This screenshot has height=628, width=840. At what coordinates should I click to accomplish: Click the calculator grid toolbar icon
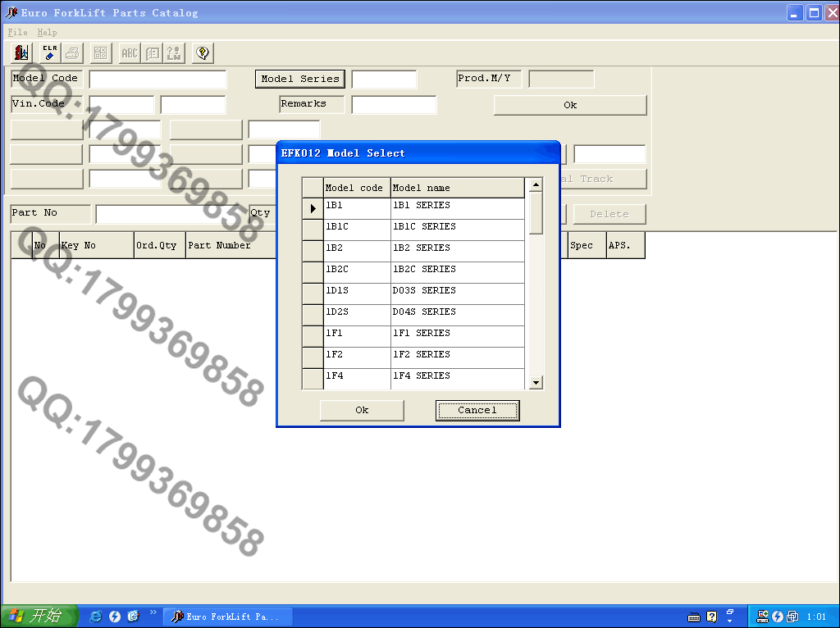pos(101,53)
